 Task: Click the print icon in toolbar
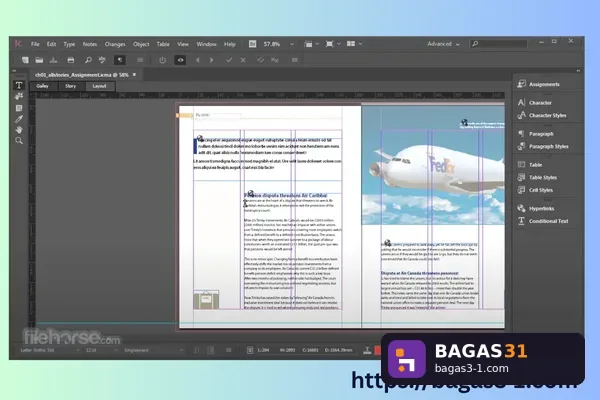tap(70, 60)
